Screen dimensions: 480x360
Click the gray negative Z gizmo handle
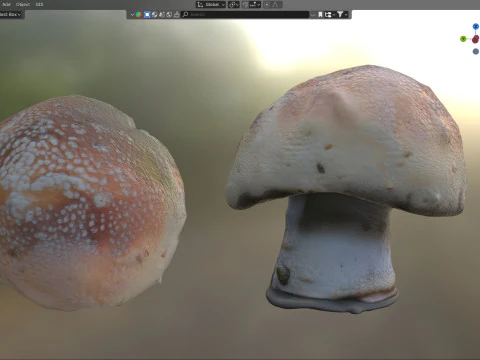pos(476,51)
